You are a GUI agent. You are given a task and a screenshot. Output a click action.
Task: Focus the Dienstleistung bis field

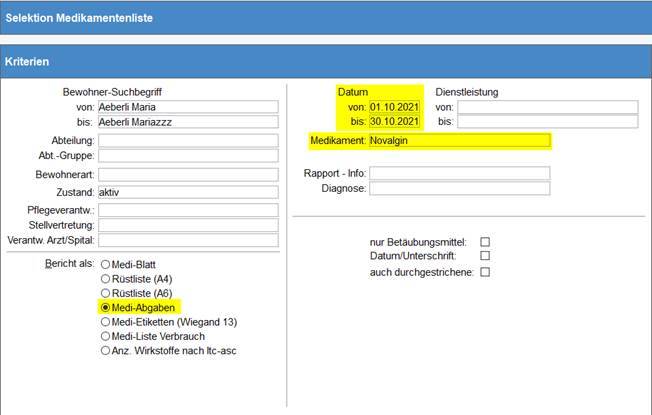pos(548,121)
